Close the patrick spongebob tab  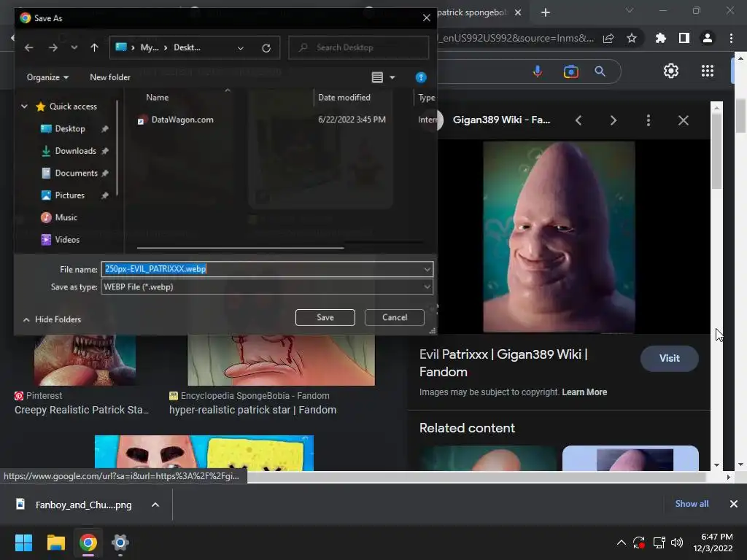pyautogui.click(x=518, y=12)
